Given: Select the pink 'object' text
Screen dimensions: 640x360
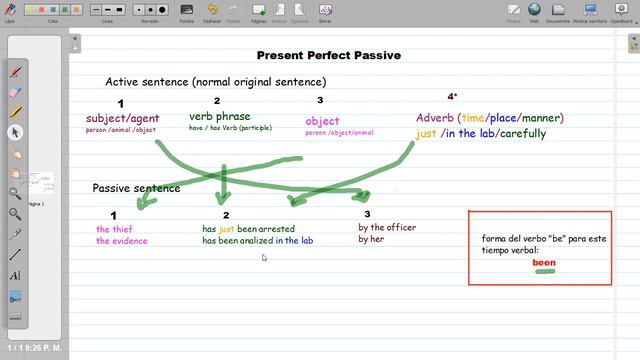Looking at the screenshot, I should 322,121.
